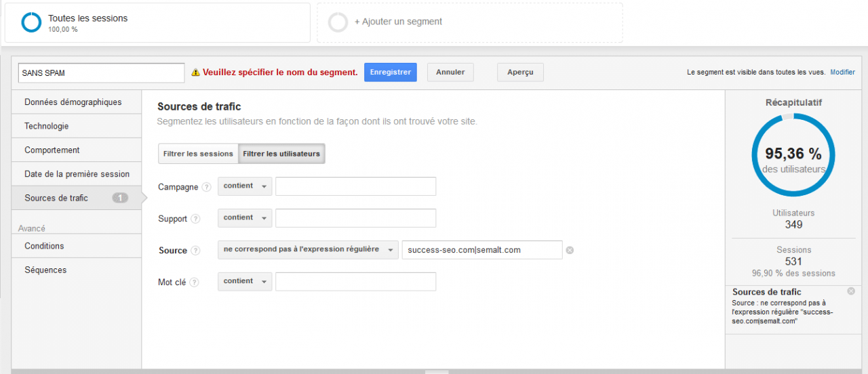Click the Toutes les sessions donut icon
Image resolution: width=868 pixels, height=374 pixels.
click(x=31, y=22)
